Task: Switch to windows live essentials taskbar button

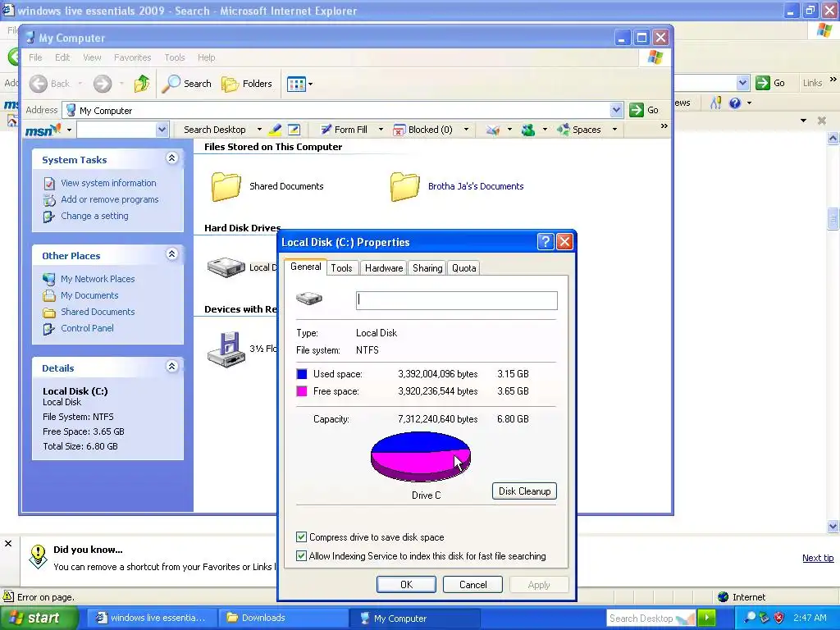Action: pyautogui.click(x=153, y=619)
